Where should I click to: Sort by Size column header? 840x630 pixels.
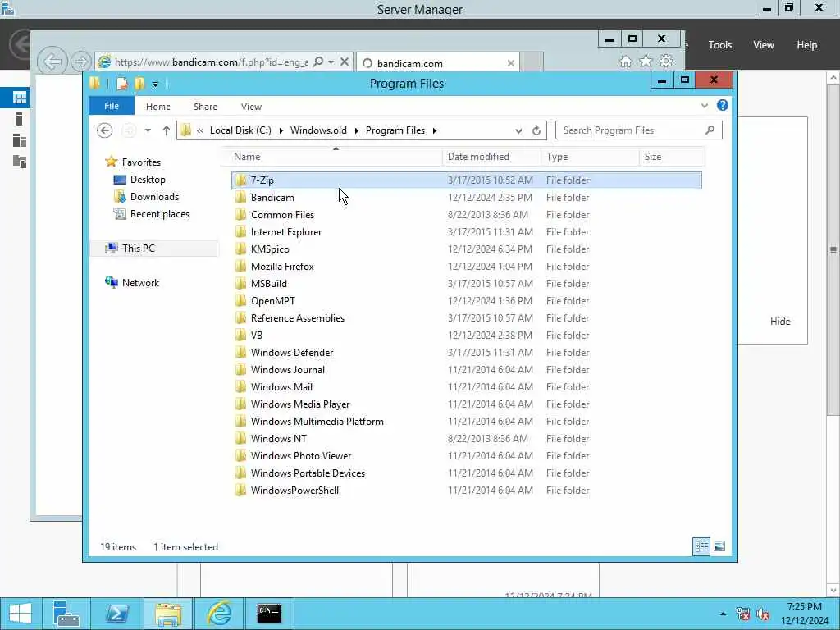tap(672, 157)
